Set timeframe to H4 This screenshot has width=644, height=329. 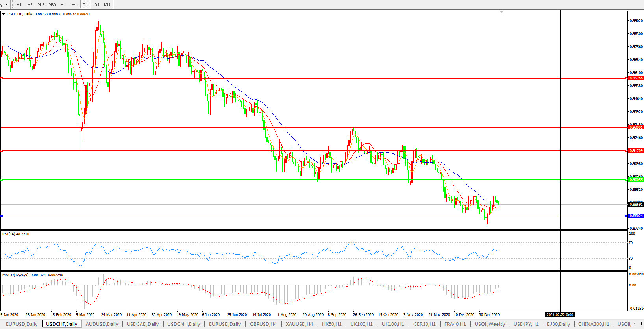(74, 4)
